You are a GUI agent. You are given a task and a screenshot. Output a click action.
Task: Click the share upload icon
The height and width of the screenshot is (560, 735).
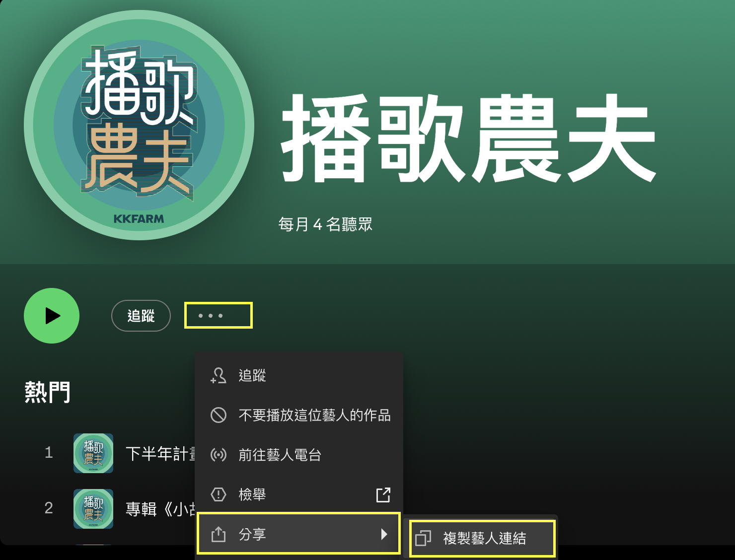coord(219,534)
